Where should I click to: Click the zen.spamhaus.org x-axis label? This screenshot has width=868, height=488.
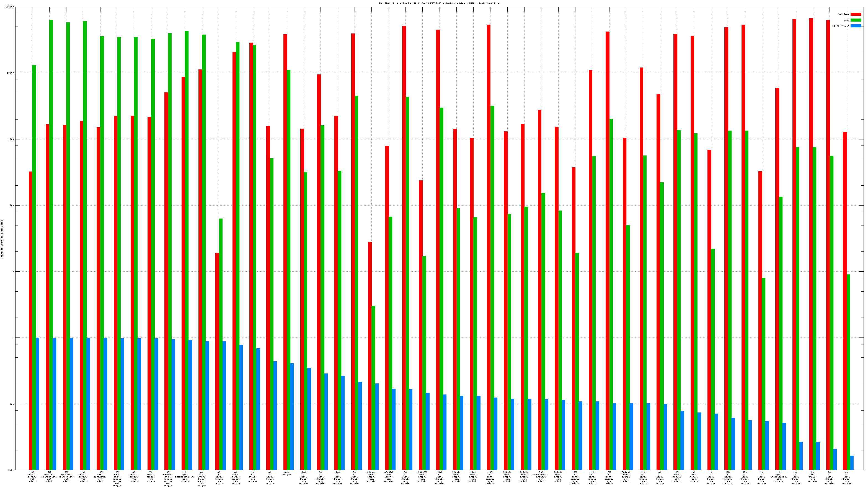point(100,477)
